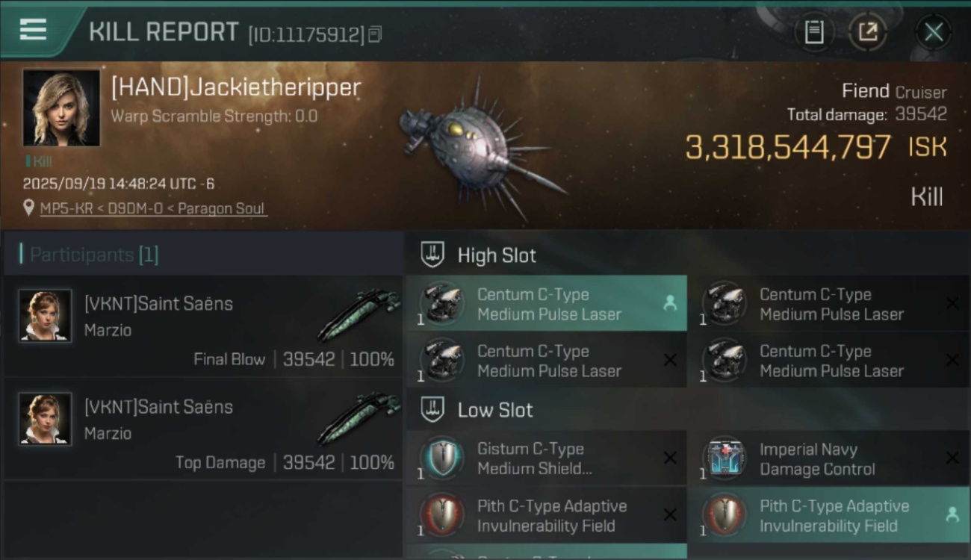Click the Low Slot section icon

click(432, 409)
